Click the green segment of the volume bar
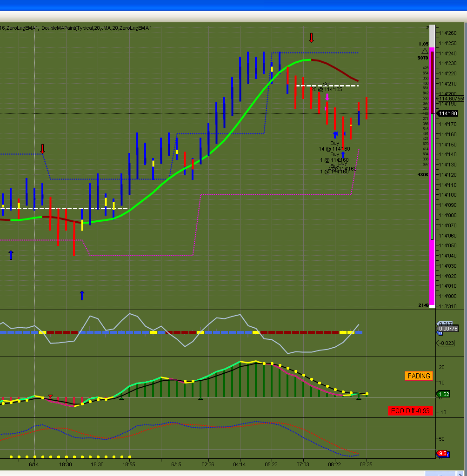 432,177
